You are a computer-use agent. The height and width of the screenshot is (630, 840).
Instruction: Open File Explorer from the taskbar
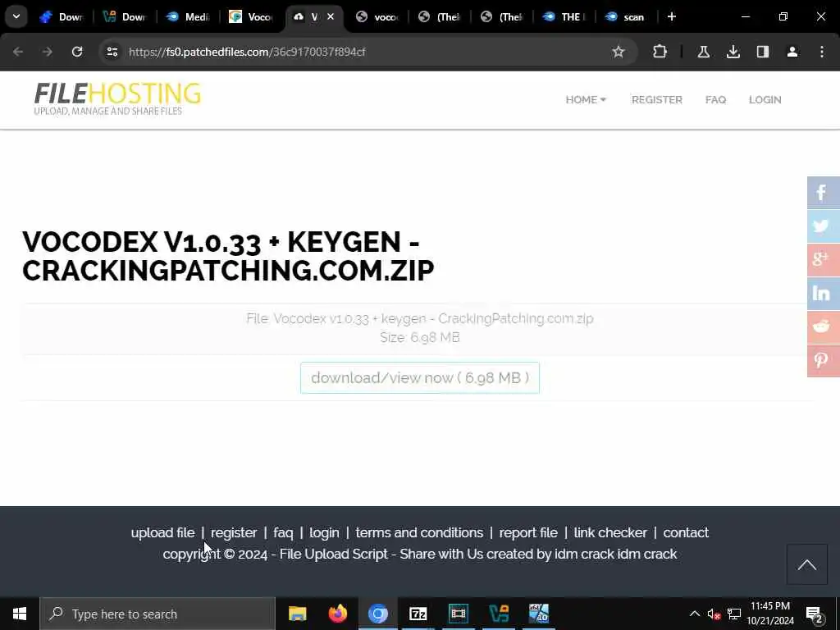[x=297, y=614]
